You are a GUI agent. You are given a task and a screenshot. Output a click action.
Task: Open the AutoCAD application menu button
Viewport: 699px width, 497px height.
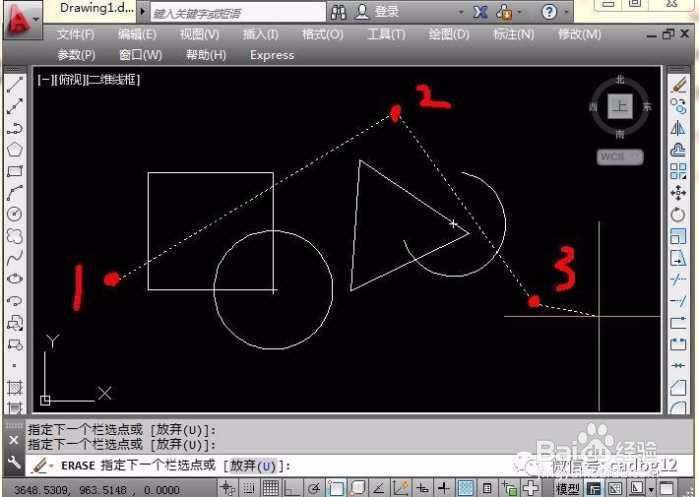click(x=22, y=20)
